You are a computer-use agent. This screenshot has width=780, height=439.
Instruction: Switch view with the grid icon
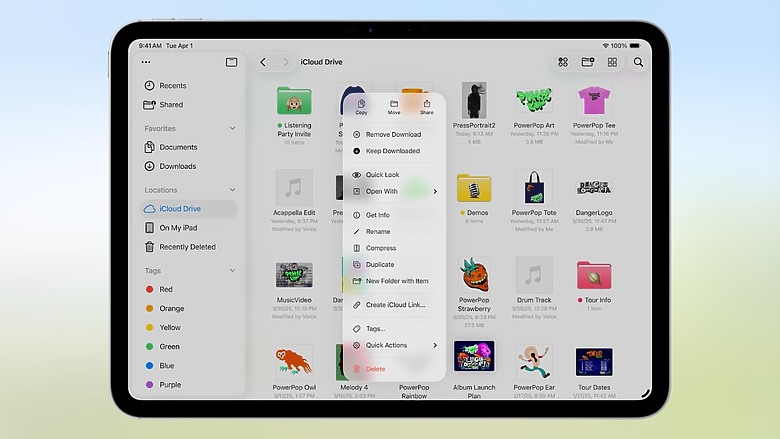pyautogui.click(x=612, y=62)
